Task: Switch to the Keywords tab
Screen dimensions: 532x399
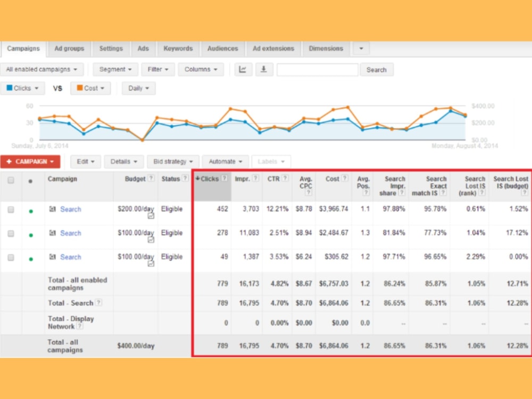Action: 178,48
